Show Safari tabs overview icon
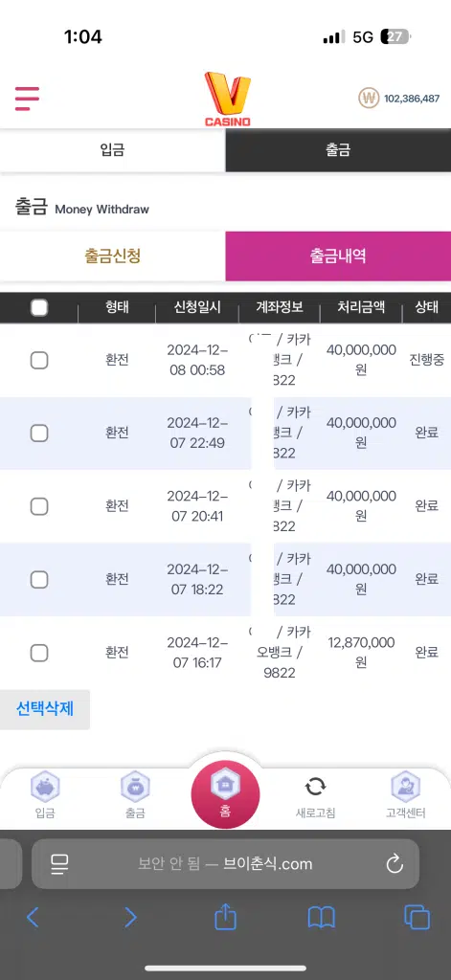This screenshot has height=980, width=451. [417, 918]
